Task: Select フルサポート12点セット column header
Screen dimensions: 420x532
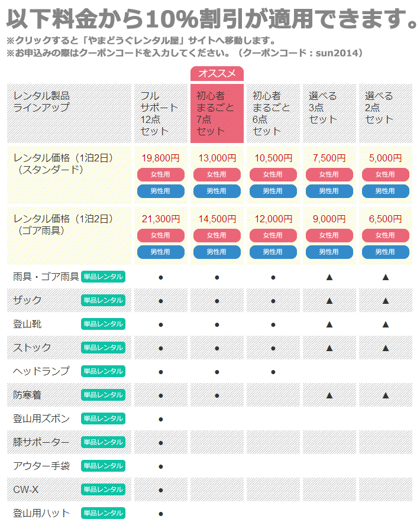Action: point(160,113)
